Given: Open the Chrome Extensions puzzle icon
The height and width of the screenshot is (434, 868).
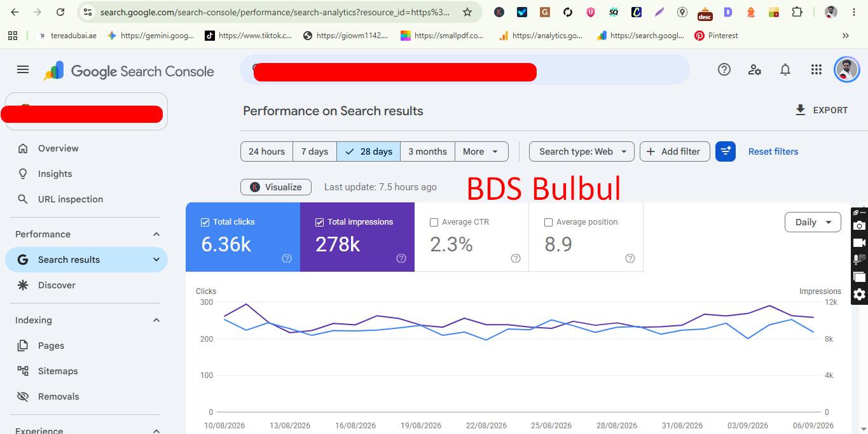Looking at the screenshot, I should click(797, 12).
